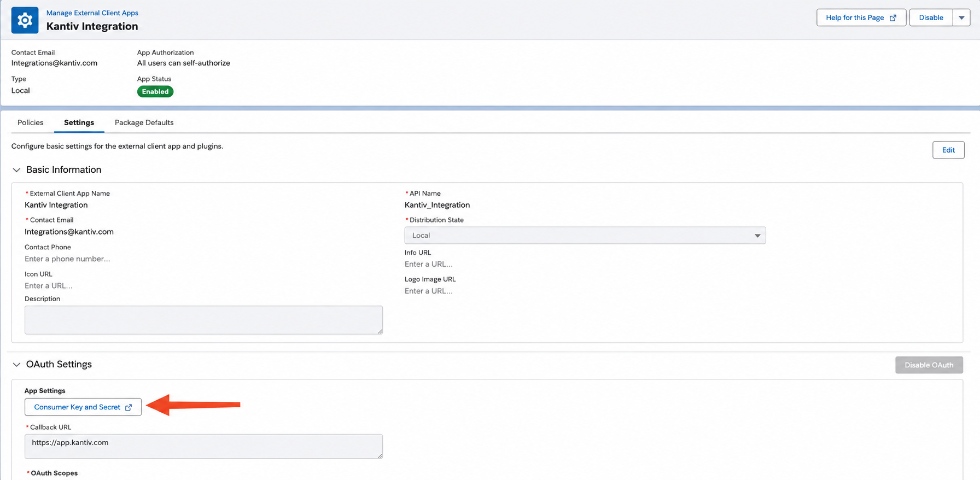This screenshot has width=980, height=480.
Task: Open the Package Defaults tab
Action: (144, 122)
